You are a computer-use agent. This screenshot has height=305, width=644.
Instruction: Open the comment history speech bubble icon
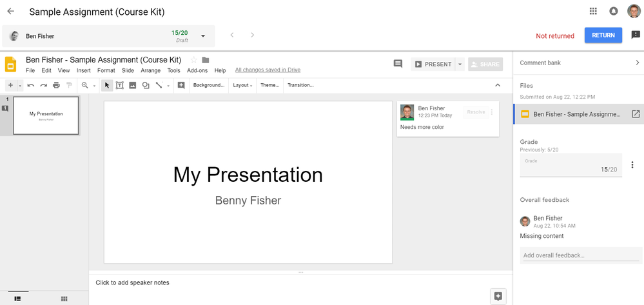click(398, 64)
